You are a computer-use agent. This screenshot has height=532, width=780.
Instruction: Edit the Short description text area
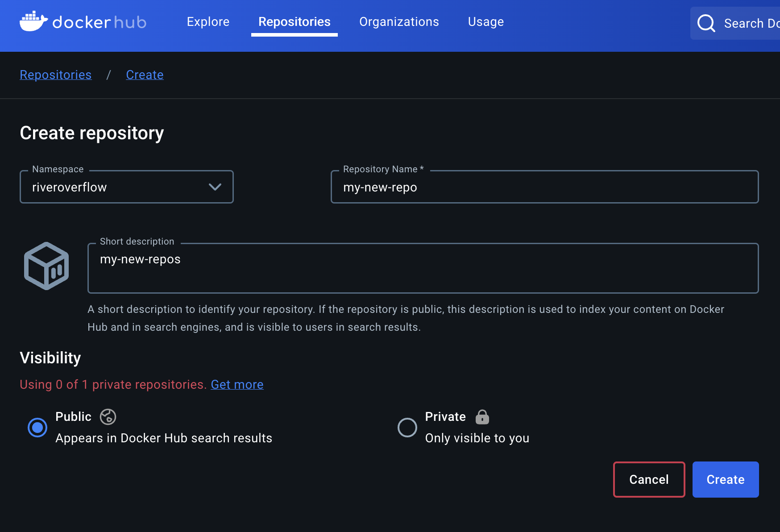(x=423, y=268)
